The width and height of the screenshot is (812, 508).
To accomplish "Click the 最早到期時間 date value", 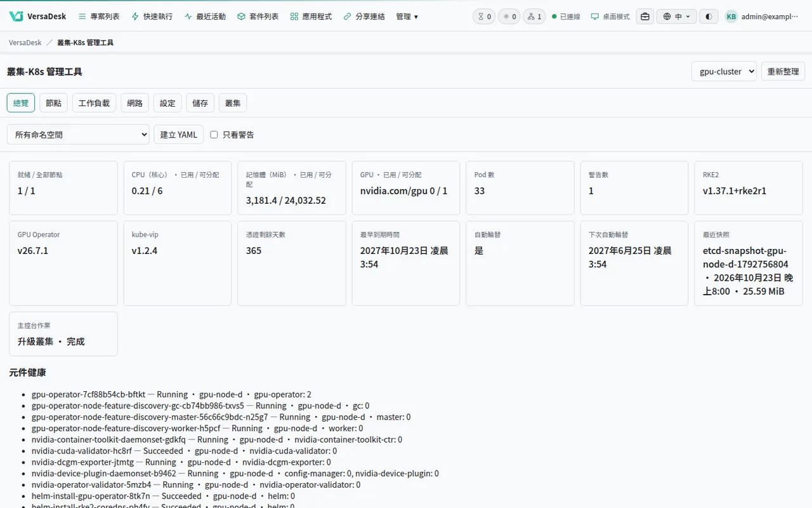I will (x=404, y=257).
